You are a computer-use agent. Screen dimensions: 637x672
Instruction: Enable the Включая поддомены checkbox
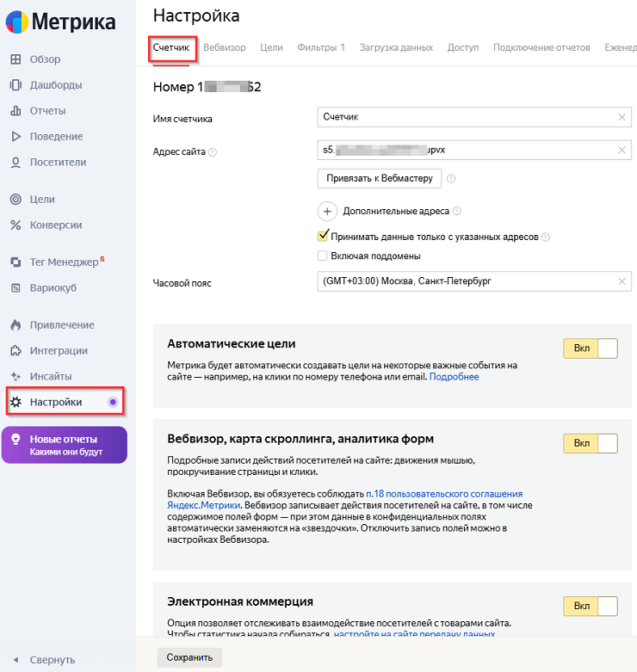click(324, 256)
